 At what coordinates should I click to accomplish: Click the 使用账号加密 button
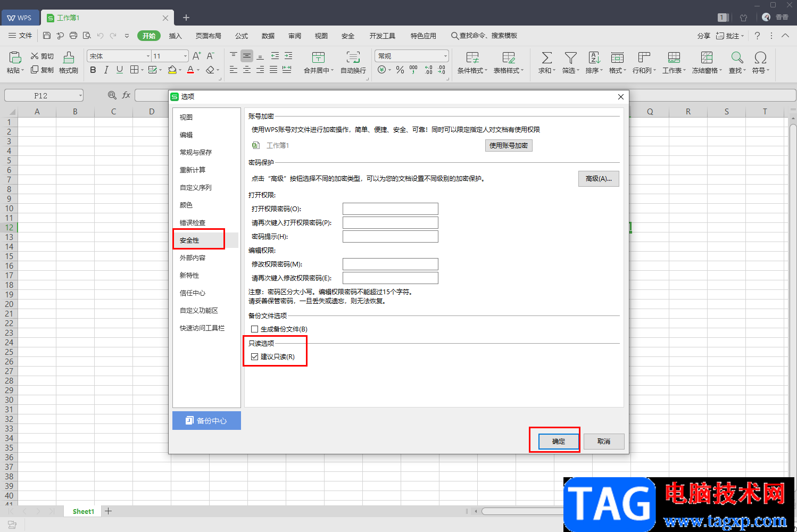tap(509, 145)
